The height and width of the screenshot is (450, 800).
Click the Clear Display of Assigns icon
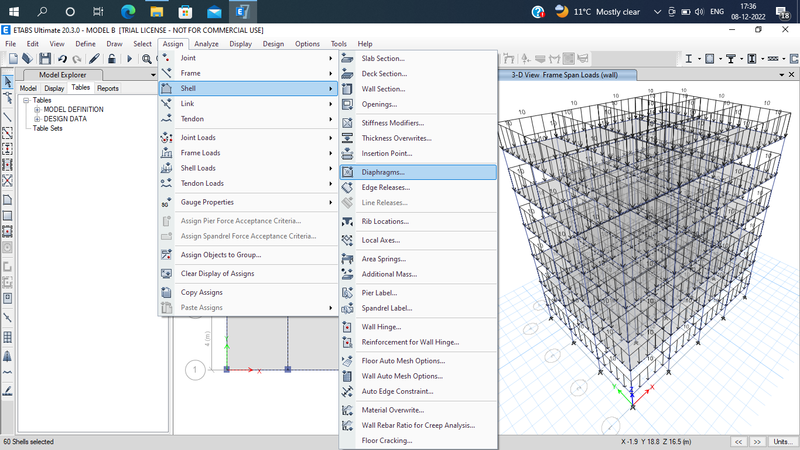pyautogui.click(x=166, y=273)
